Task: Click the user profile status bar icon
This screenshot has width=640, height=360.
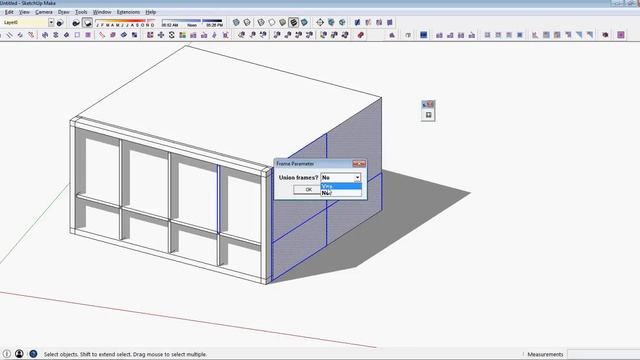Action: tap(19, 354)
